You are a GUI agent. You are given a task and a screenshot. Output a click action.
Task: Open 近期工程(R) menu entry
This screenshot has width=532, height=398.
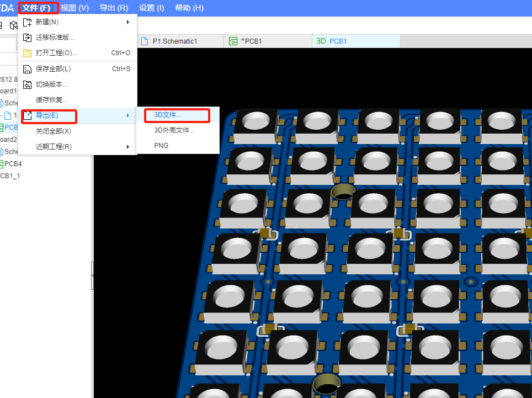coord(78,147)
